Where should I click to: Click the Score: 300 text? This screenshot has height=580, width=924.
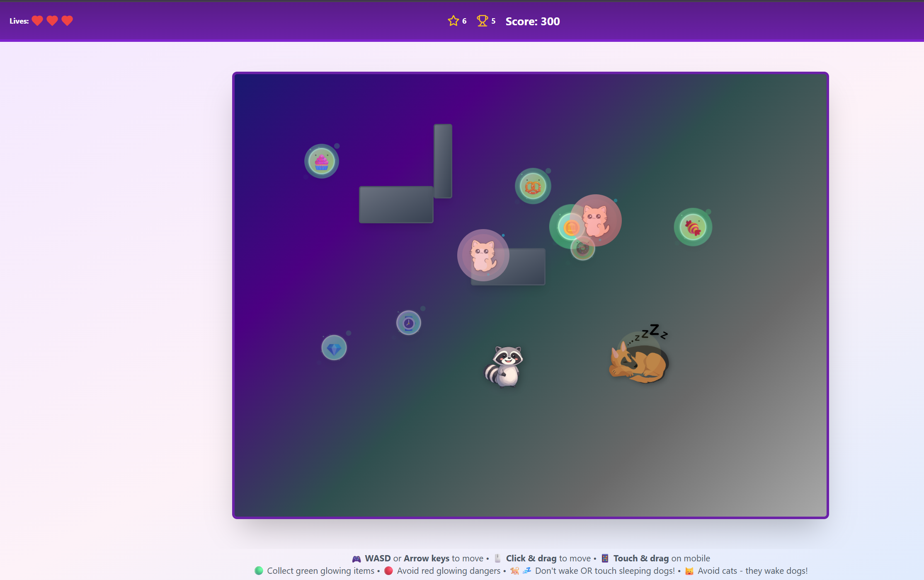coord(532,22)
